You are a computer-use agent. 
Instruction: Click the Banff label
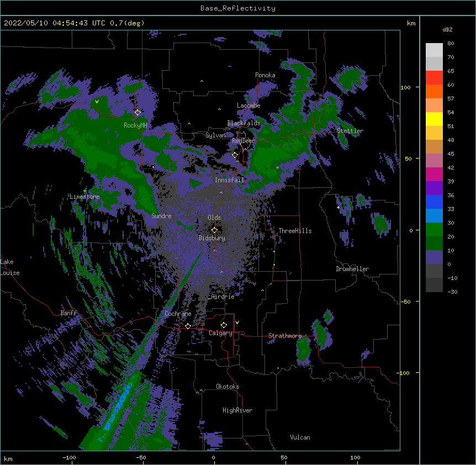pos(68,313)
